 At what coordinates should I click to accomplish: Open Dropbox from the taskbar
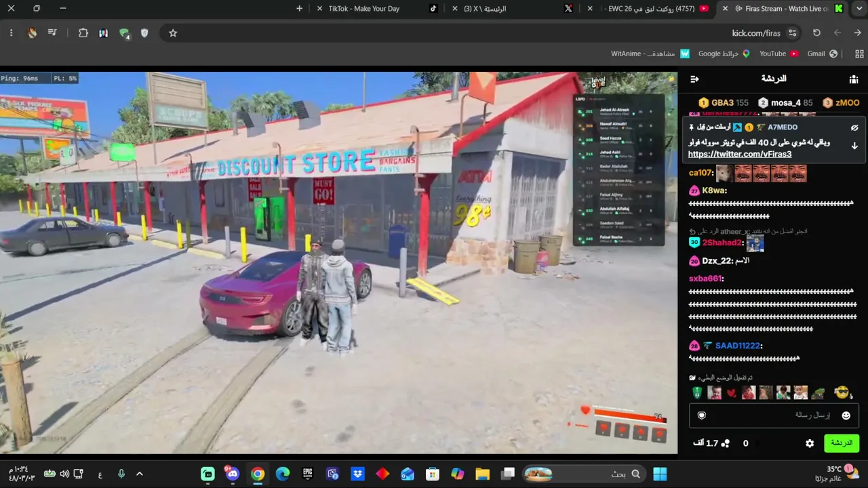click(x=357, y=474)
